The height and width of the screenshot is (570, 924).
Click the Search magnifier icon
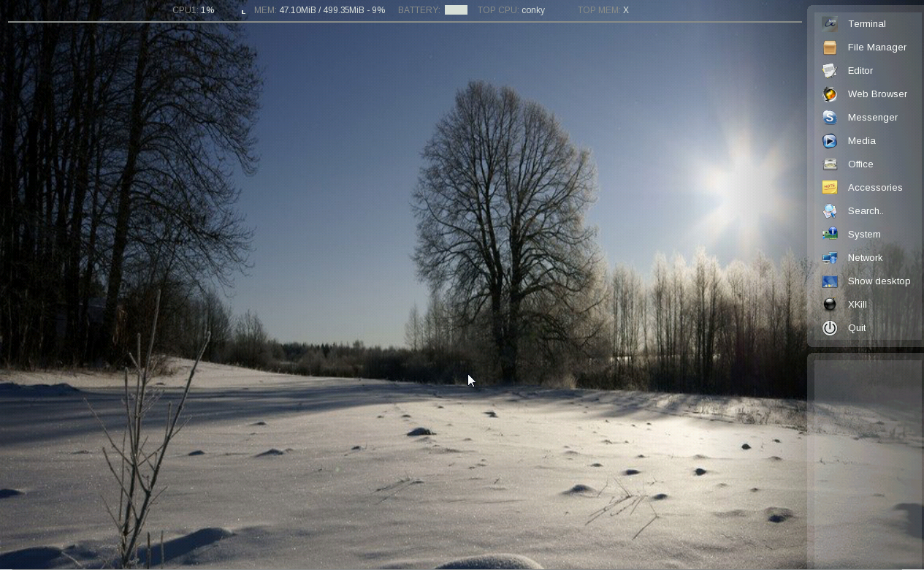[830, 211]
